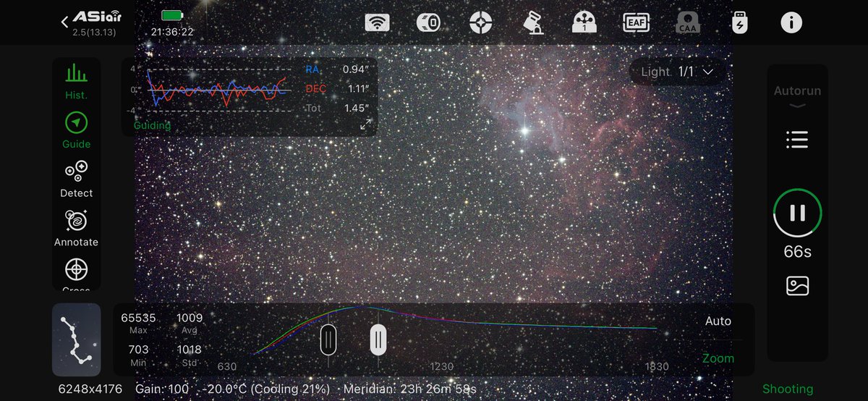868x401 pixels.
Task: Select the Annotate tool
Action: [x=76, y=228]
